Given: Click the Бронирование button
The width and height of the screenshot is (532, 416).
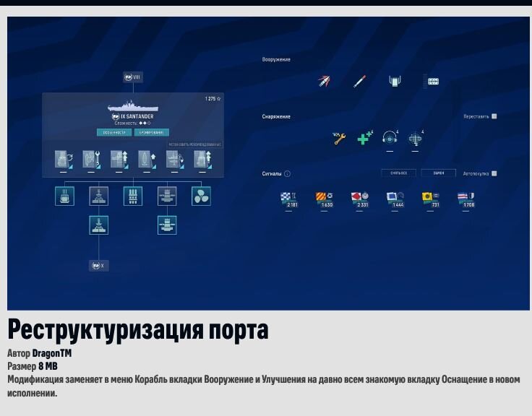Looking at the screenshot, I should coord(150,133).
